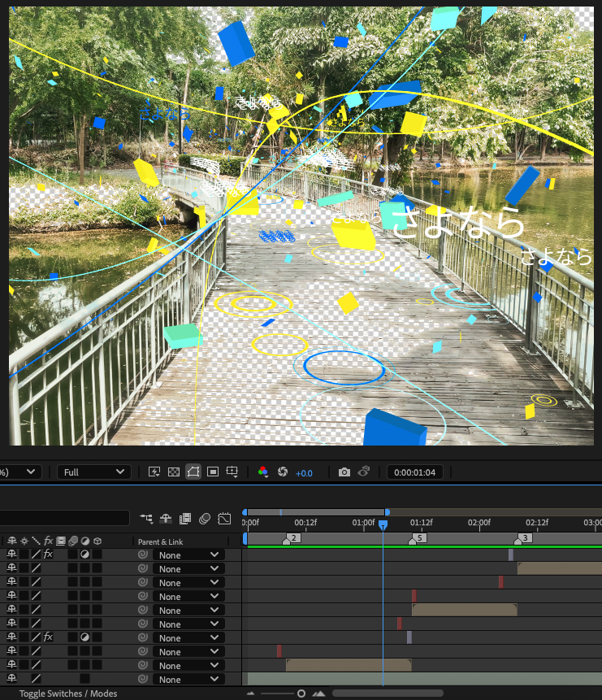Click the 01:12f time ruler label
This screenshot has width=602, height=700.
pos(422,522)
